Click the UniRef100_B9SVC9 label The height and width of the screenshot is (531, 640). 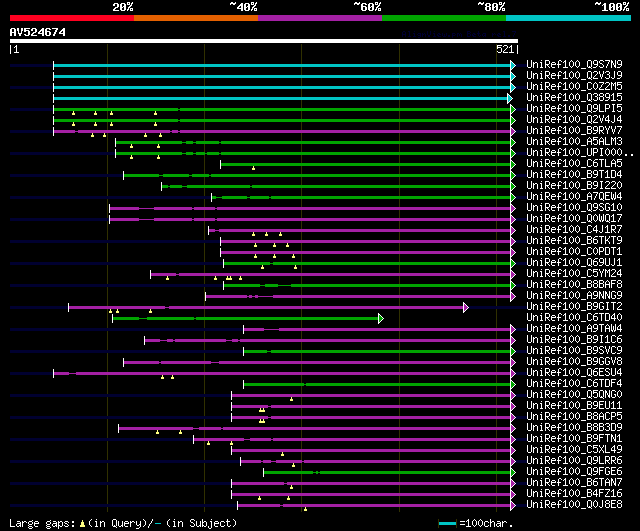[574, 351]
